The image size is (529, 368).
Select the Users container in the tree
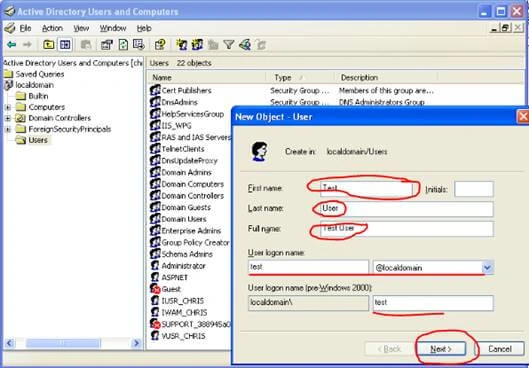38,140
